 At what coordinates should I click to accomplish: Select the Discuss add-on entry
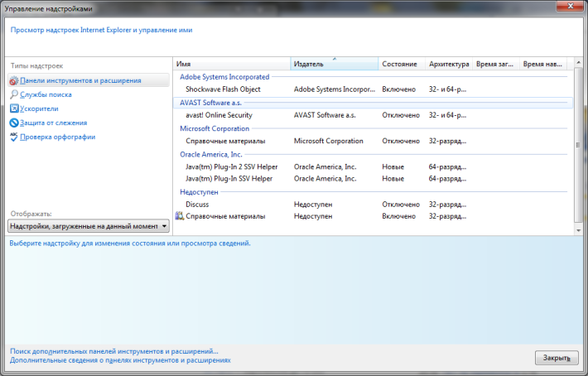[197, 204]
